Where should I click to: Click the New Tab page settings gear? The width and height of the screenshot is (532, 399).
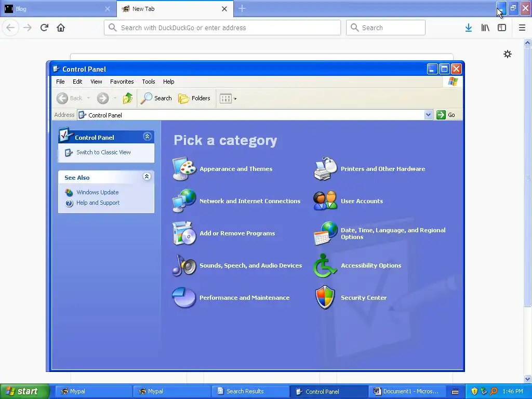point(507,54)
